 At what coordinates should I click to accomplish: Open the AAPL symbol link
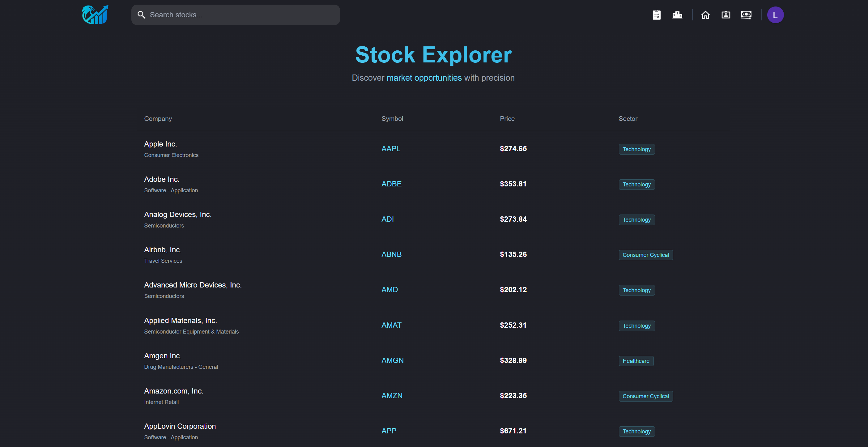click(390, 149)
